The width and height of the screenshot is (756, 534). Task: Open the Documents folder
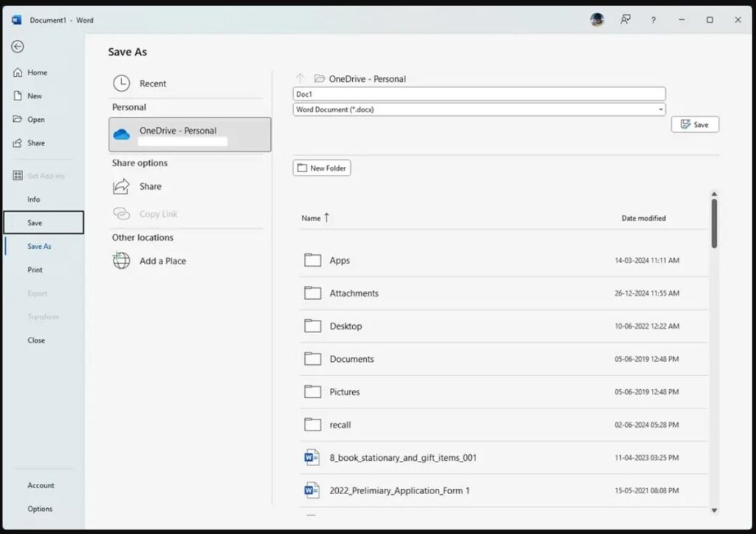coord(351,359)
